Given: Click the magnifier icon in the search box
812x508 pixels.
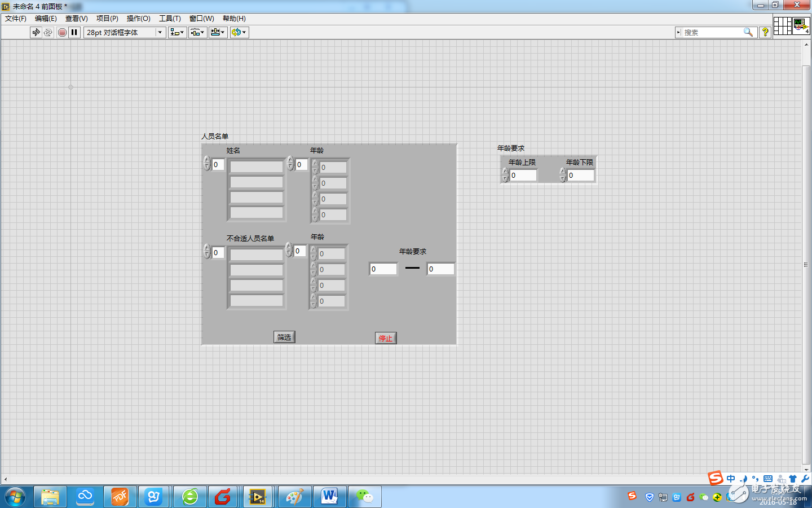Looking at the screenshot, I should click(x=748, y=32).
